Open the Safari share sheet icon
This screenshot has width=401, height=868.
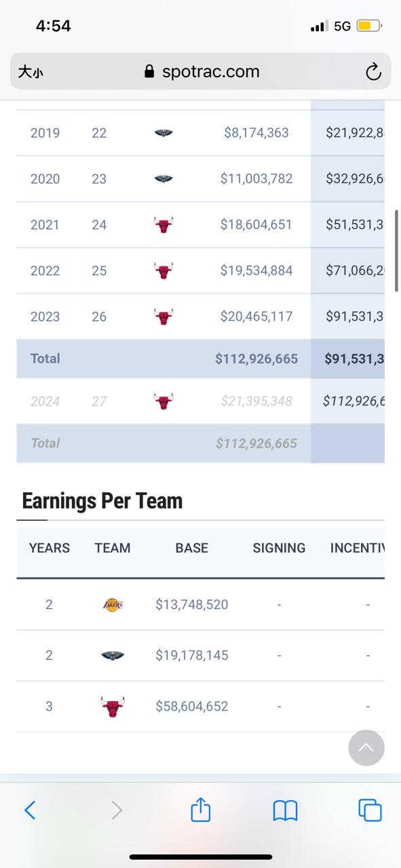coord(200,809)
